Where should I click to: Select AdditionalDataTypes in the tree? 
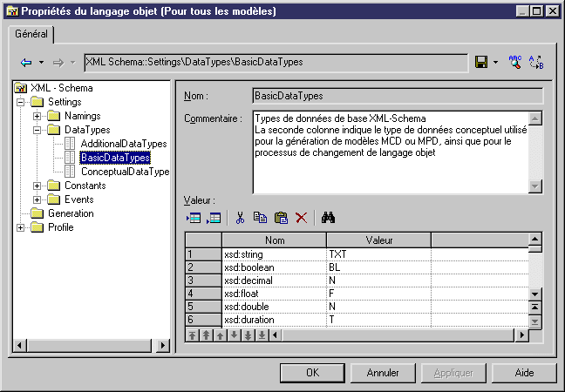(x=123, y=144)
